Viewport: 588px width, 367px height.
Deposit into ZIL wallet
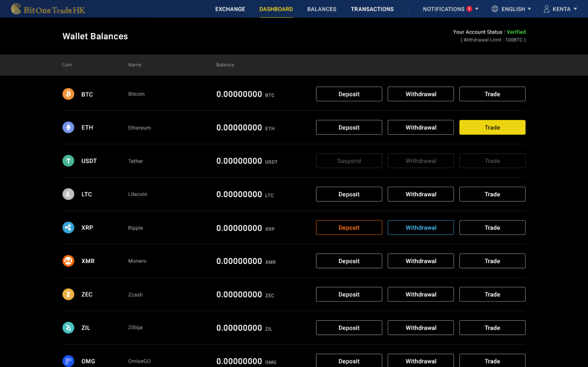tap(349, 328)
